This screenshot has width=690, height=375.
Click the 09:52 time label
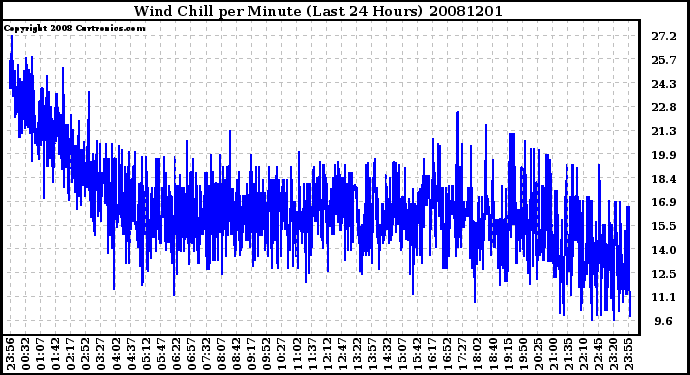[x=267, y=354]
